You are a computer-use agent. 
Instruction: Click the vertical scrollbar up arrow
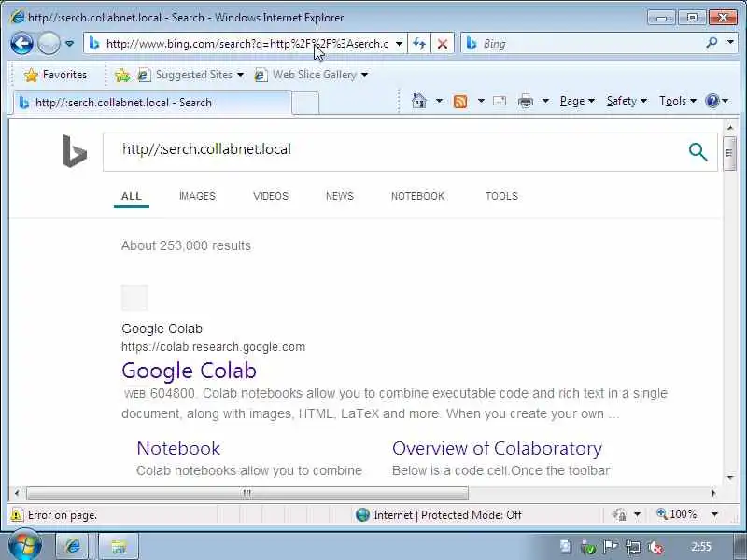[730, 128]
